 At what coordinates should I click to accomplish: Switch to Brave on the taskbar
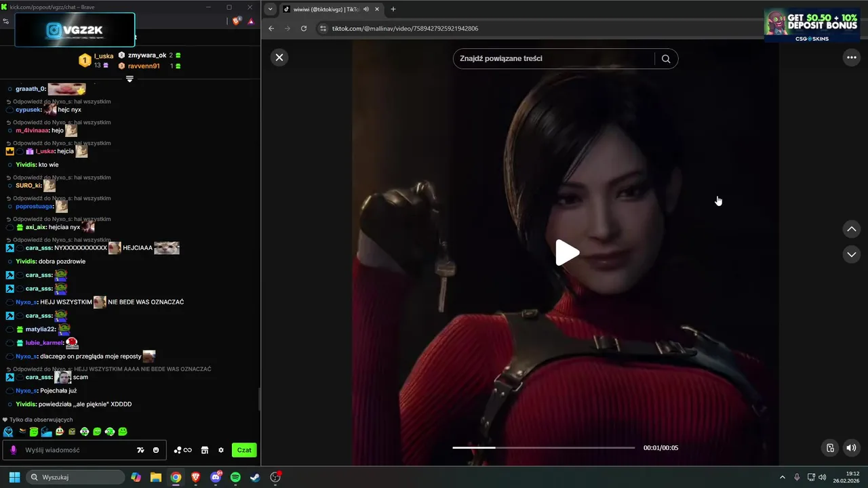click(x=196, y=477)
